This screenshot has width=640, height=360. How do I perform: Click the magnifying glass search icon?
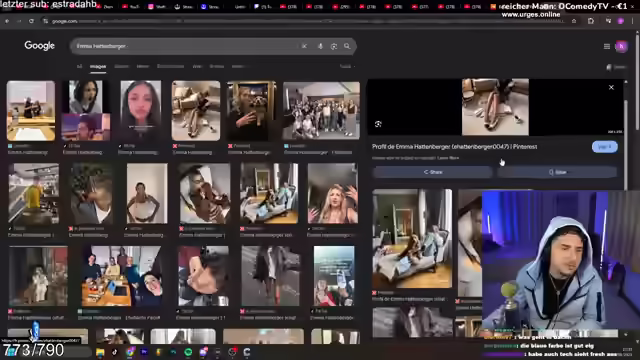click(347, 47)
